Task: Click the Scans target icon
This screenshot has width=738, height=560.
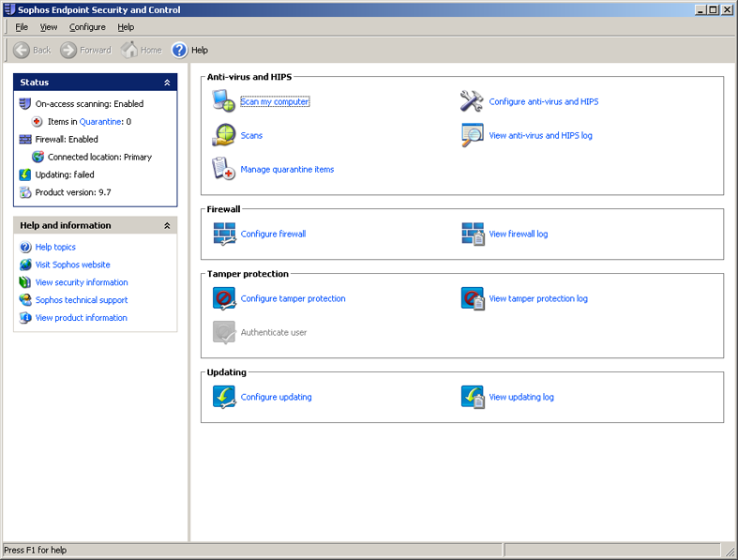Action: tap(223, 135)
